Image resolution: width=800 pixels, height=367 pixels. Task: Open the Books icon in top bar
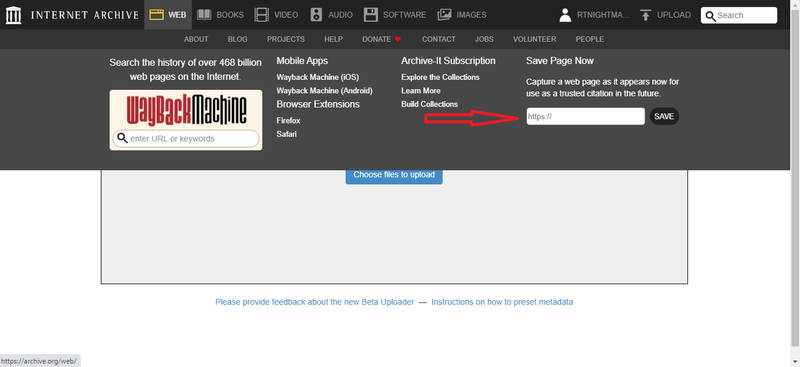(204, 15)
